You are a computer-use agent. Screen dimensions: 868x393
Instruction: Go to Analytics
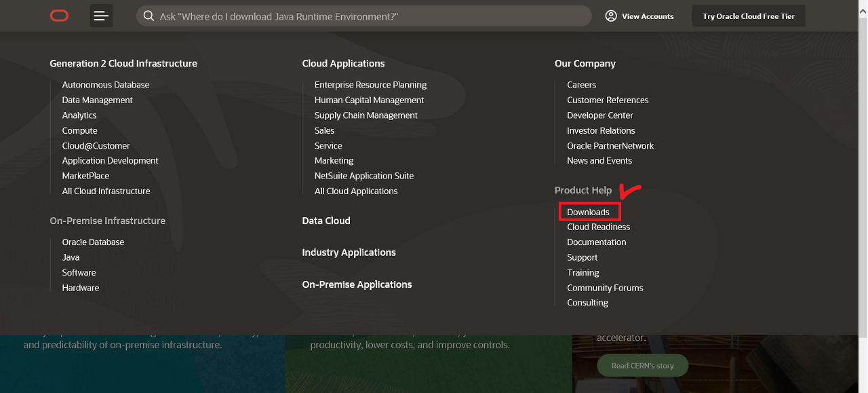pos(79,115)
